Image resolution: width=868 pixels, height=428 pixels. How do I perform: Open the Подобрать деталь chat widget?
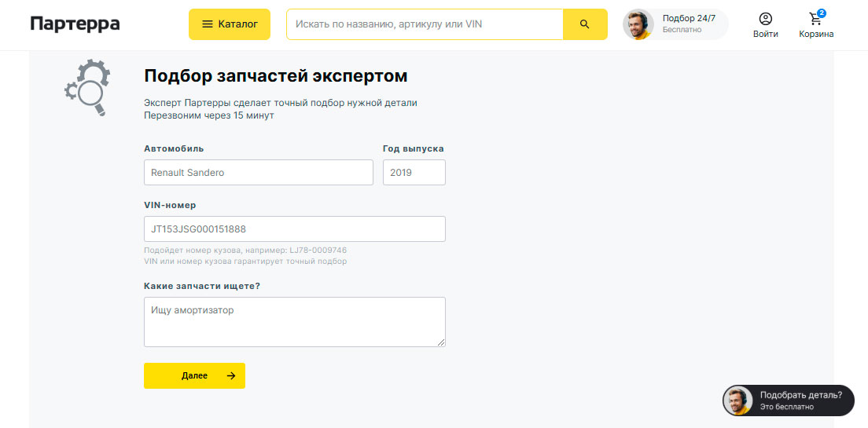tap(789, 401)
